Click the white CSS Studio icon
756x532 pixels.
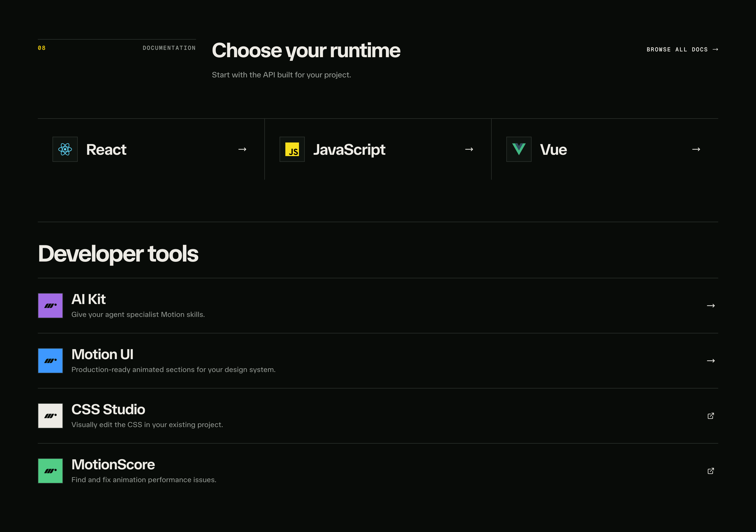(x=50, y=416)
